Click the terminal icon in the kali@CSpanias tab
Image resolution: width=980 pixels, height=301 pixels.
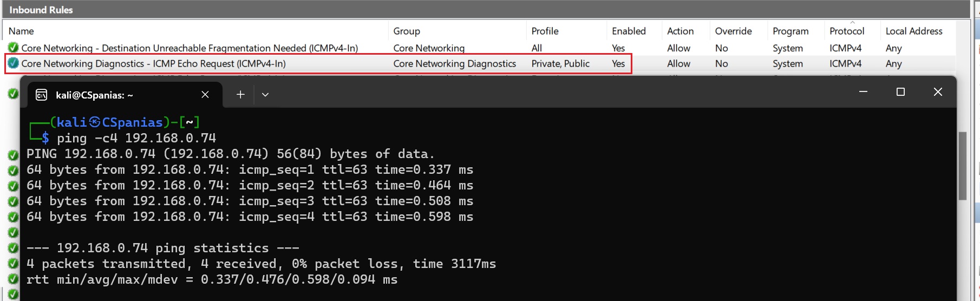pos(41,95)
